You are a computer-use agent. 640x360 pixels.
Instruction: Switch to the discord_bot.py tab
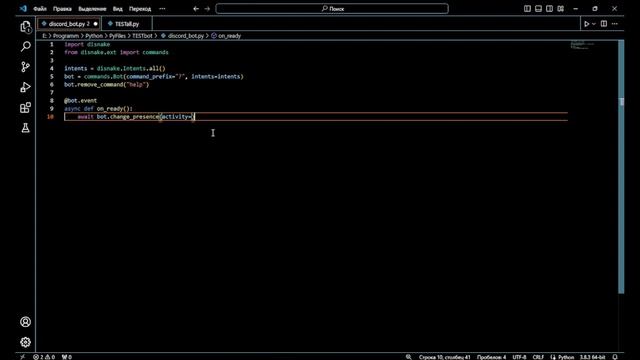pos(69,24)
